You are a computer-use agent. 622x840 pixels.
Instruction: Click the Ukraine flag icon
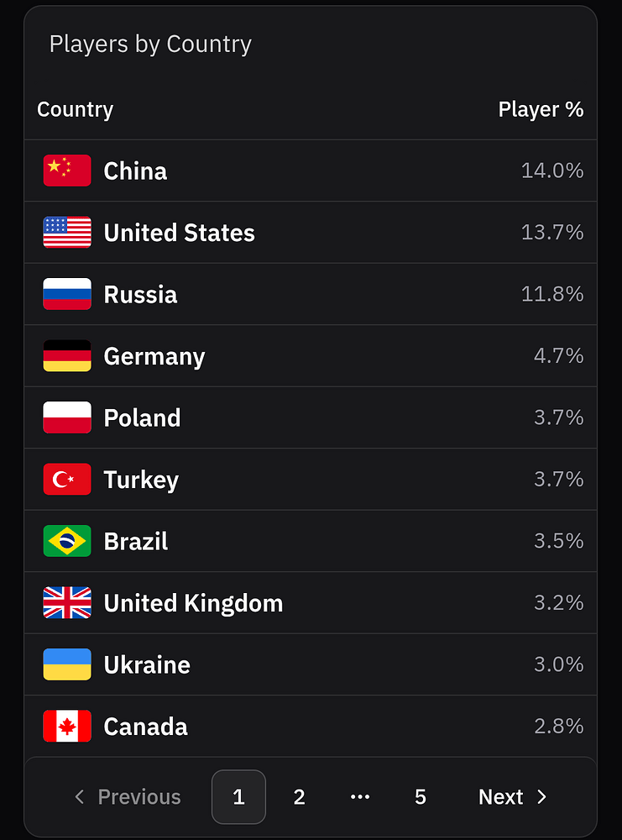click(67, 664)
